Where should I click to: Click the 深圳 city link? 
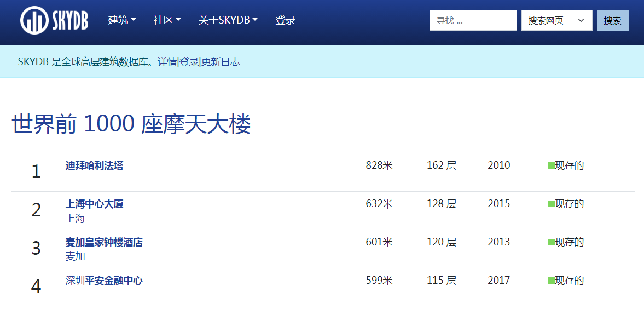point(75,281)
